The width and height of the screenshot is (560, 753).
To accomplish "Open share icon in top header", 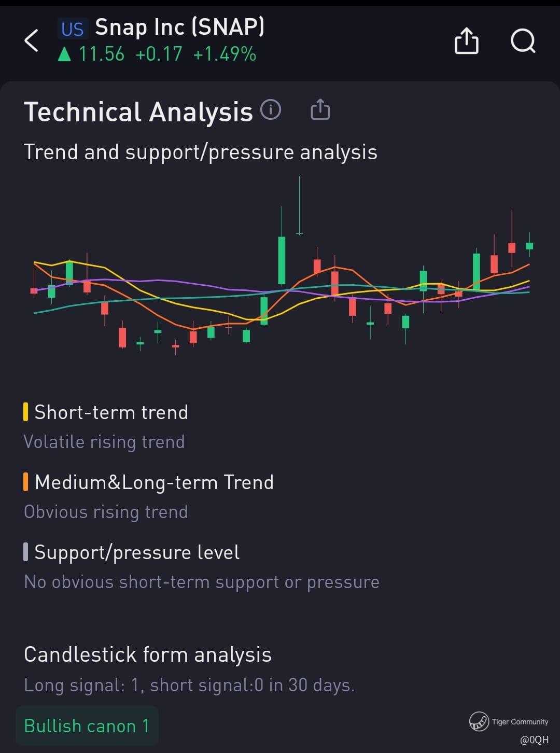I will (x=466, y=40).
